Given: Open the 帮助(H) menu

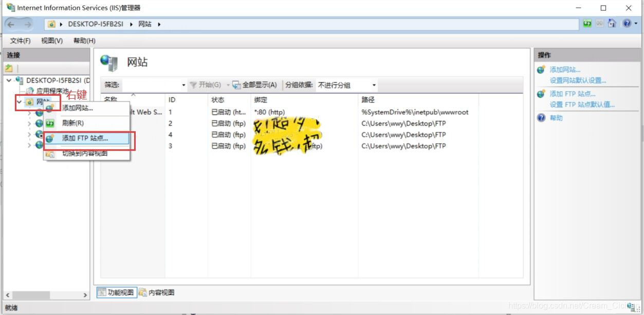Looking at the screenshot, I should 84,41.
